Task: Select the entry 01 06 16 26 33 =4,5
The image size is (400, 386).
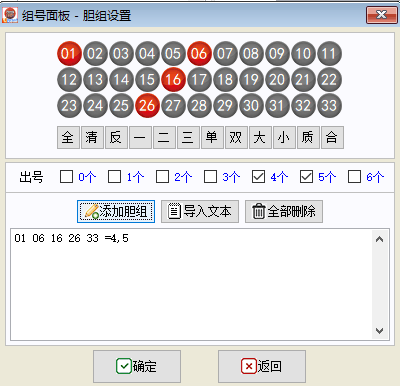Action: click(x=71, y=238)
